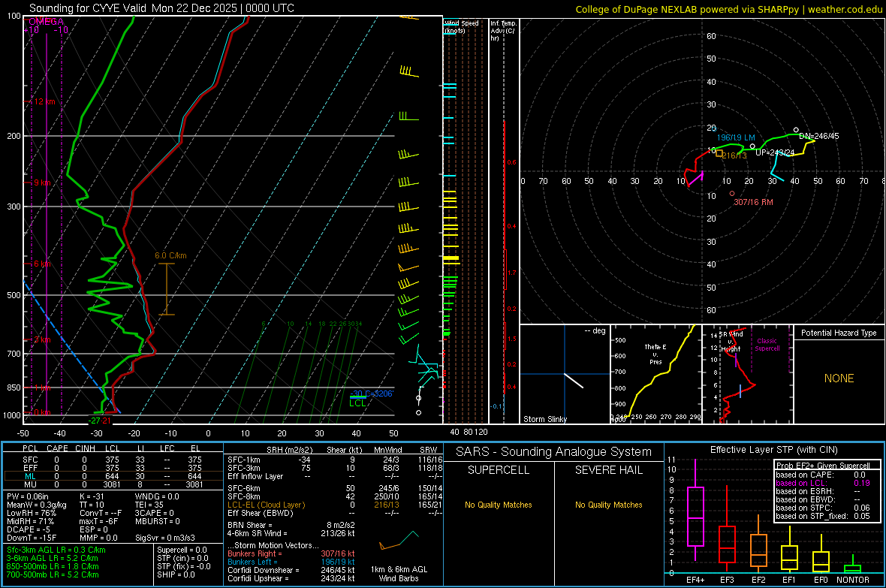Click the blue Bunkers Left storm motion row
Viewport: 886px width, 588px height.
(291, 562)
